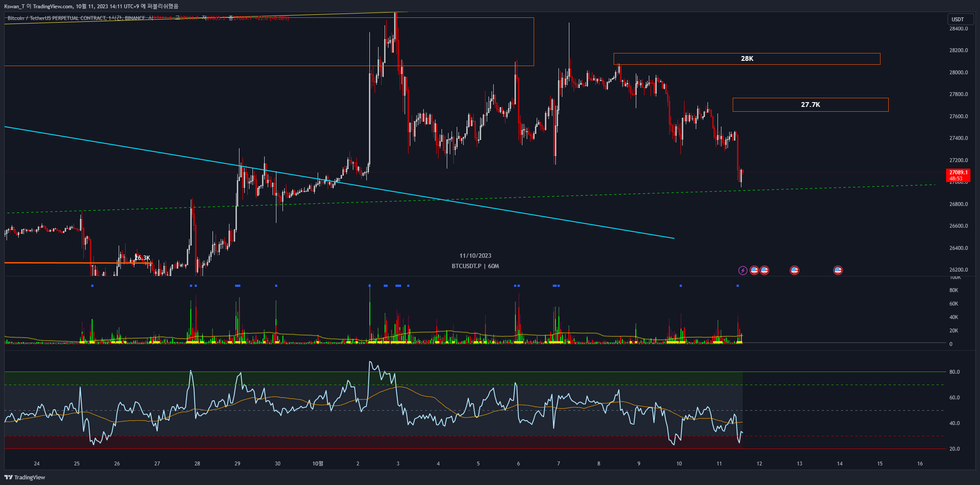980x485 pixels.
Task: Click the purple lightning event icon
Action: click(x=743, y=270)
